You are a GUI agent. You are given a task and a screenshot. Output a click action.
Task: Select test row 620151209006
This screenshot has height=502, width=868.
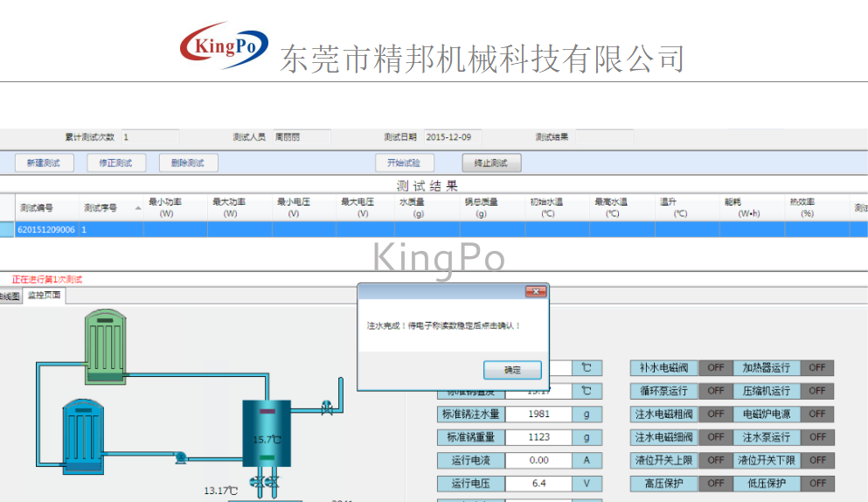point(441,229)
